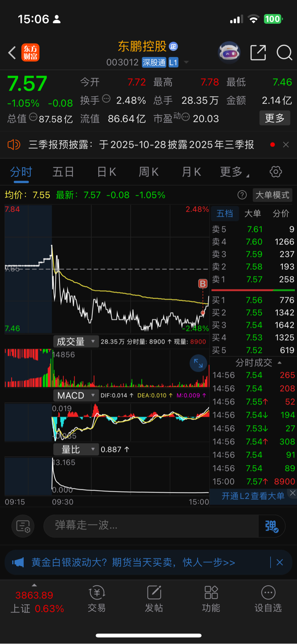Tap the L1 level badge

[x=173, y=62]
